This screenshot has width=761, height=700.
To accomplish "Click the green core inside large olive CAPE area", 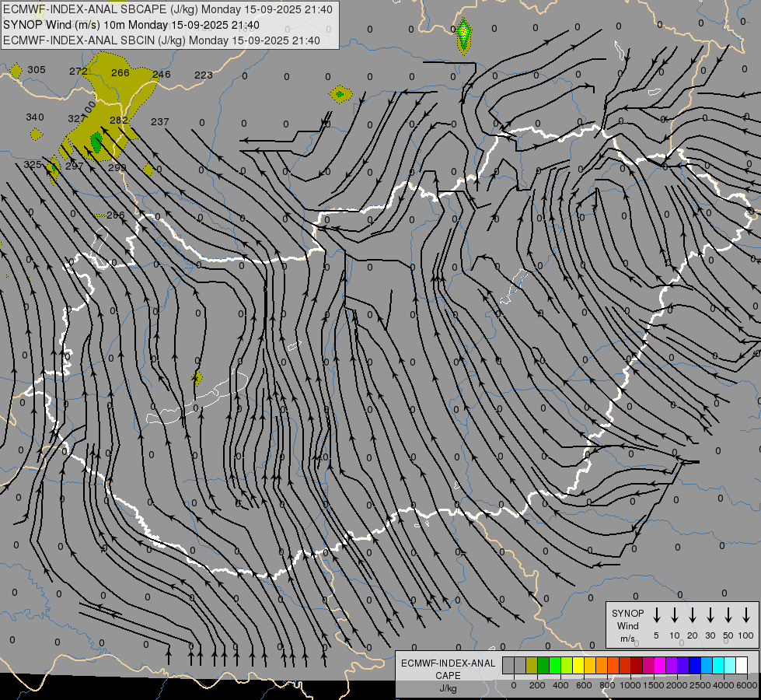I will 96,142.
